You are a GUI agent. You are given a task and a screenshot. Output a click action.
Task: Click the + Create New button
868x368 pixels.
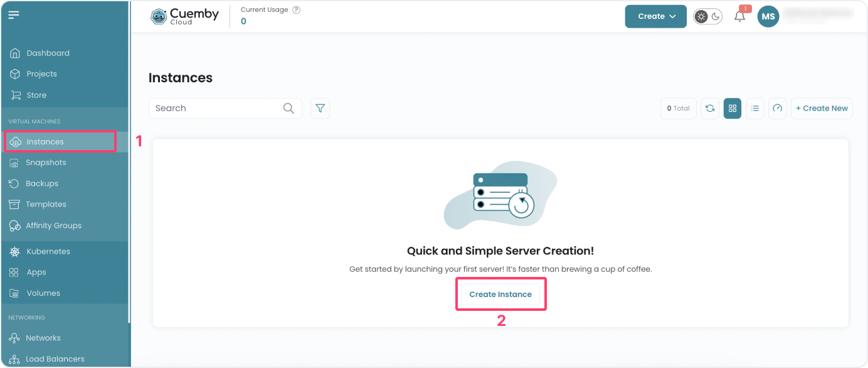point(822,108)
